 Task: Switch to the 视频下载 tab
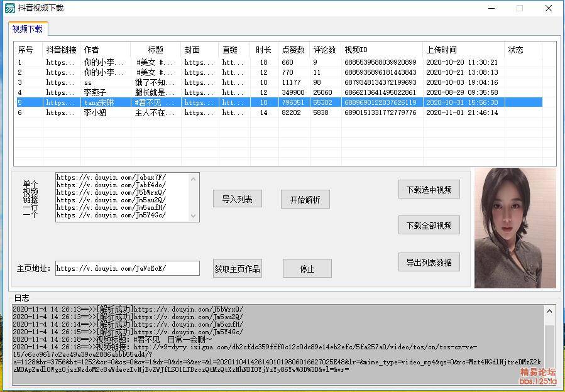pos(28,29)
